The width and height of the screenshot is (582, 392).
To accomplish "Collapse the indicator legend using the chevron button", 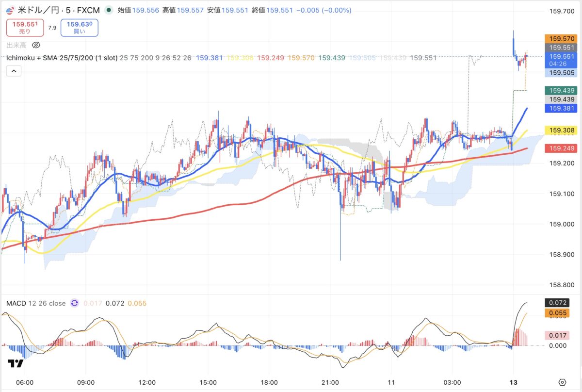I will (x=14, y=71).
